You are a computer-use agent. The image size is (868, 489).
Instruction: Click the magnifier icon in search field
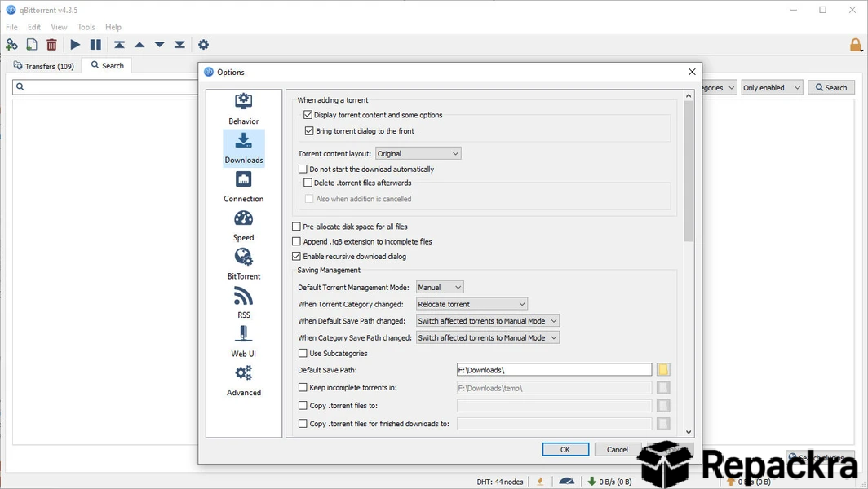coord(20,87)
